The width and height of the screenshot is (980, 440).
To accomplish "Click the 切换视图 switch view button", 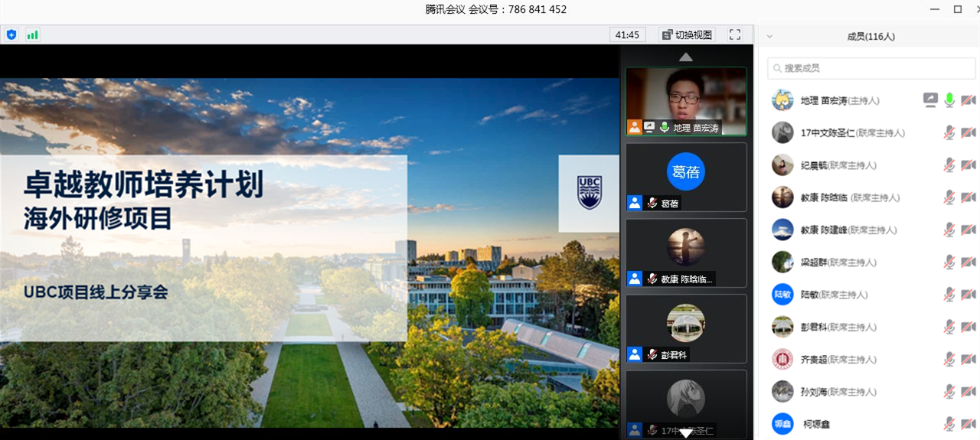I will [x=688, y=34].
